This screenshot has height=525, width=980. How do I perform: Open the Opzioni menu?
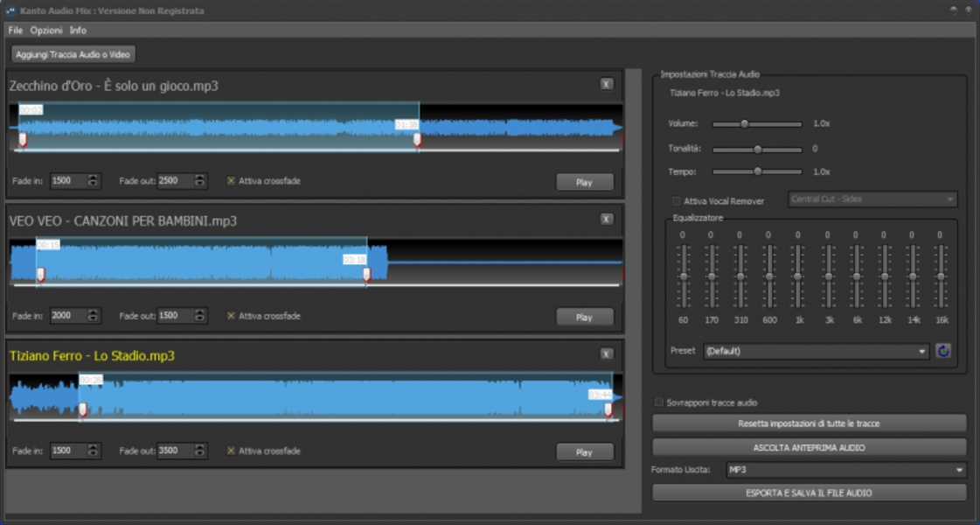(45, 30)
